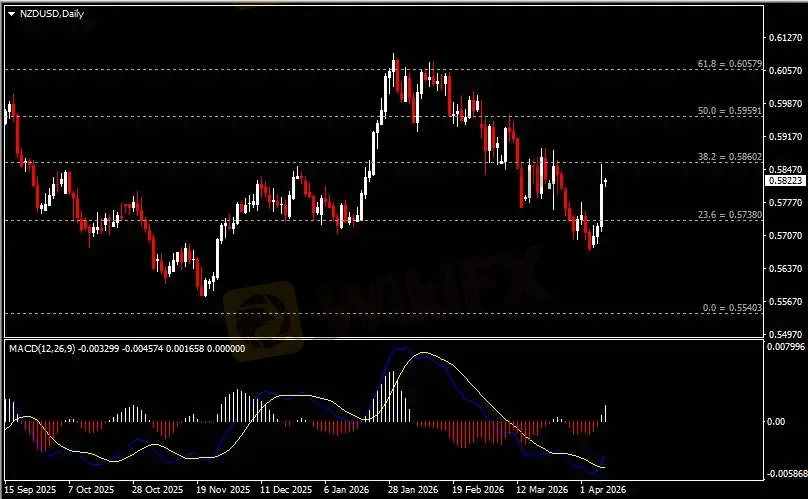
Task: Click price axis value 0.58470
Action: click(785, 170)
